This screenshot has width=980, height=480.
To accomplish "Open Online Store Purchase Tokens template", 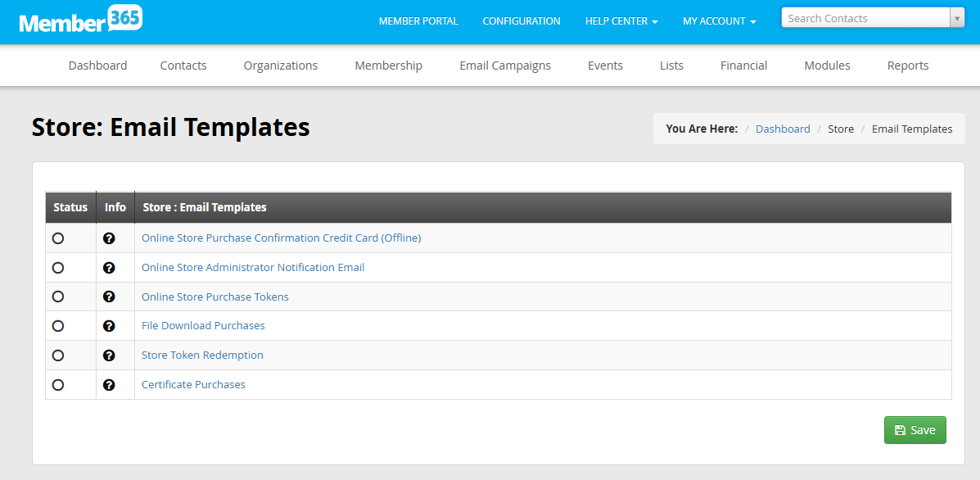I will [215, 297].
